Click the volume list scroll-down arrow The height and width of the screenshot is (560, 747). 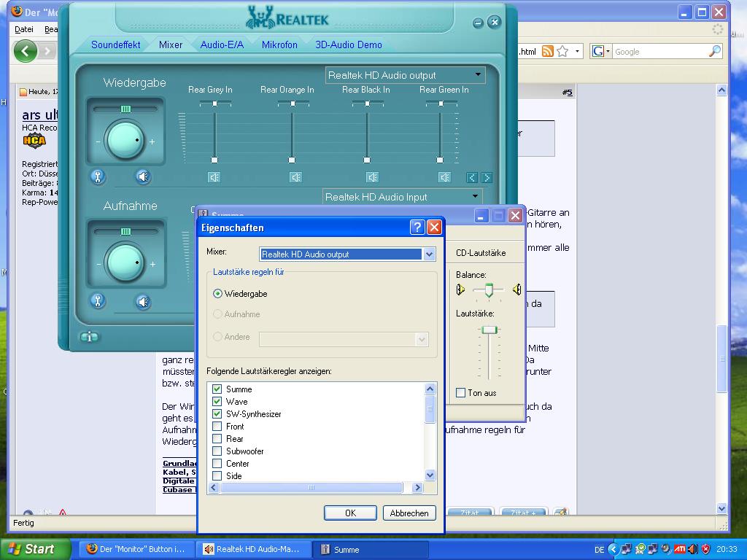tap(430, 475)
